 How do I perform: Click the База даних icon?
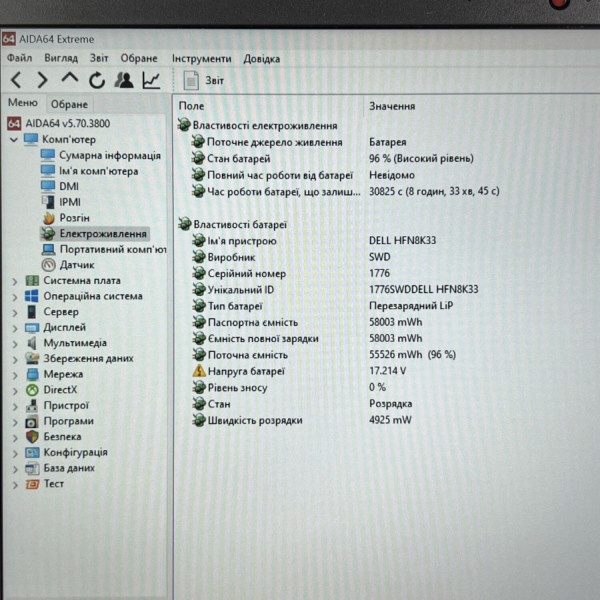pos(32,468)
